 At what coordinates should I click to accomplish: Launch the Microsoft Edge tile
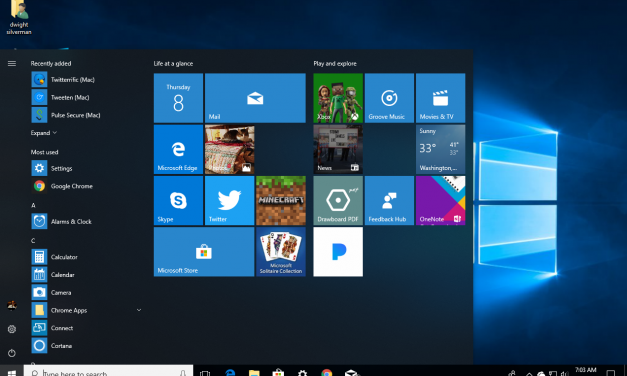[x=178, y=149]
